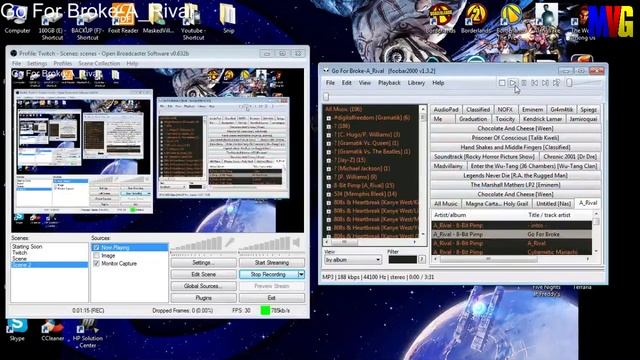Expand the ? [Michael Jackson] tree node
The height and width of the screenshot is (360, 640).
click(x=329, y=169)
